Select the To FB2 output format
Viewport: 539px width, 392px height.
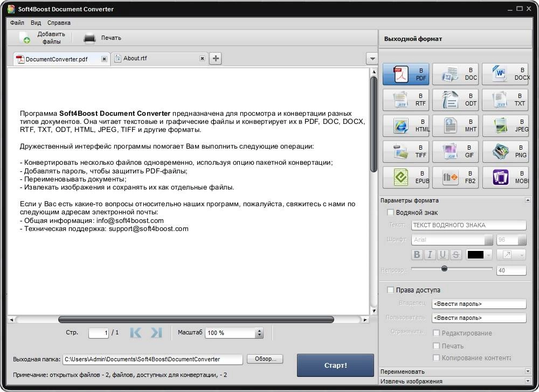(455, 178)
